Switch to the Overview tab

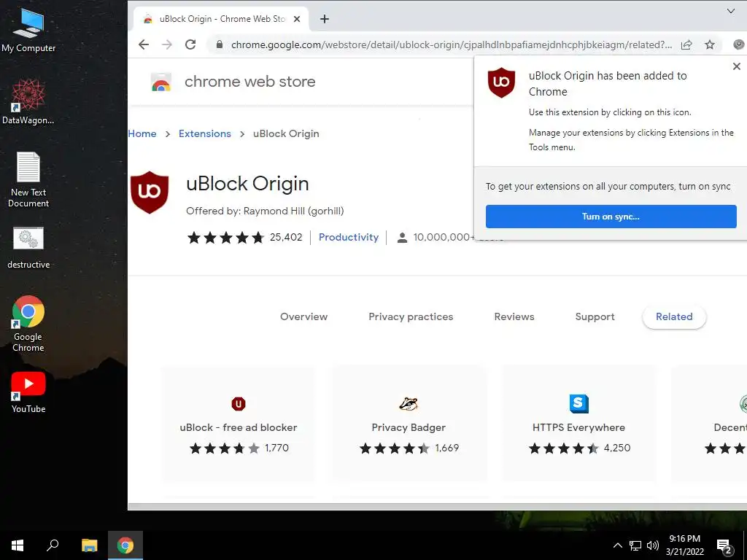pyautogui.click(x=304, y=316)
